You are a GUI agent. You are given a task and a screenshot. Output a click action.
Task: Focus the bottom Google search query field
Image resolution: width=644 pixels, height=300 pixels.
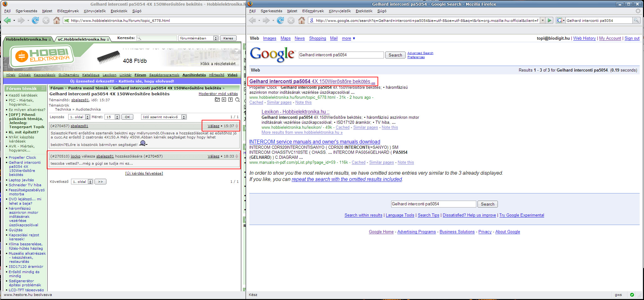(433, 204)
